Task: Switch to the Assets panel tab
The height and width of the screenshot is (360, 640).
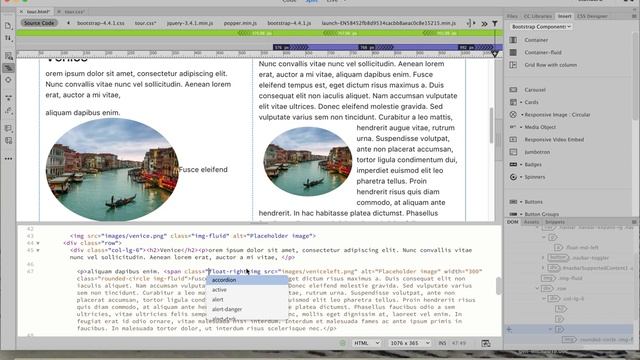Action: 531,222
